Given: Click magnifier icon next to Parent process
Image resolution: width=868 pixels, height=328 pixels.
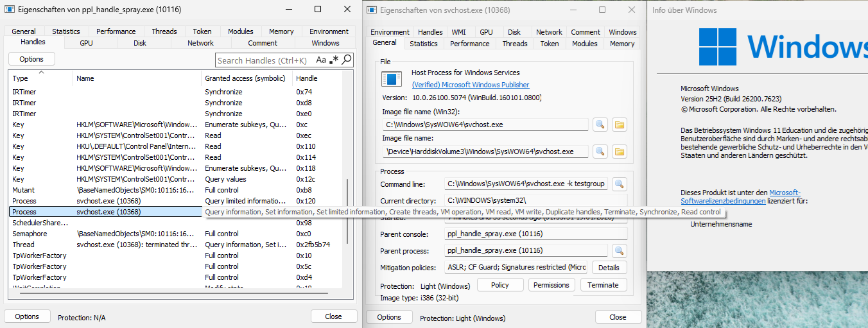Looking at the screenshot, I should coord(619,250).
